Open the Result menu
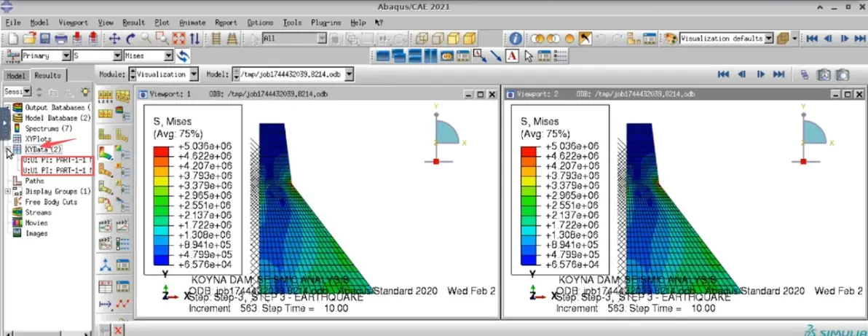This screenshot has height=336, width=868. pyautogui.click(x=133, y=23)
